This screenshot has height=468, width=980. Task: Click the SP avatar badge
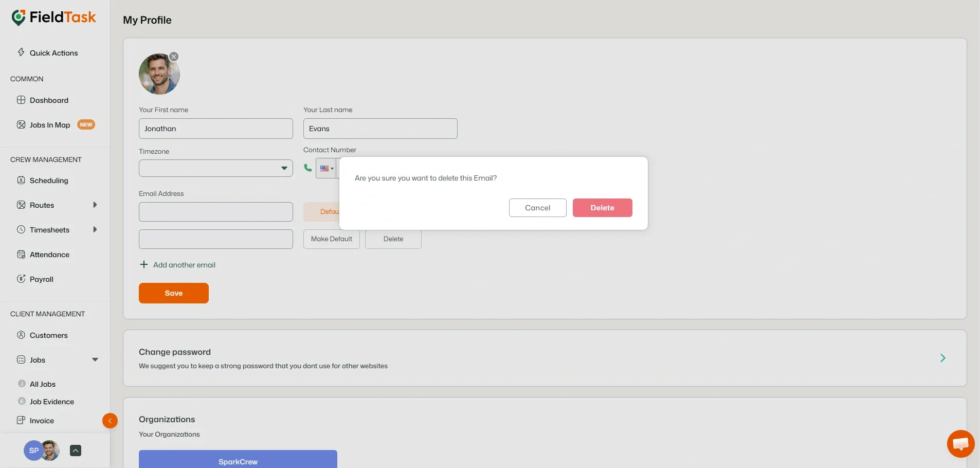pyautogui.click(x=33, y=451)
